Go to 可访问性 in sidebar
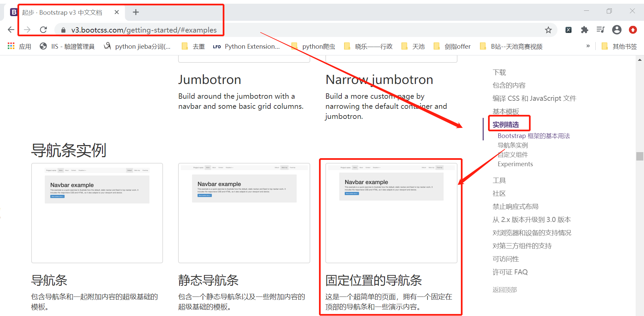Screen dimensions: 644x316 (x=505, y=259)
